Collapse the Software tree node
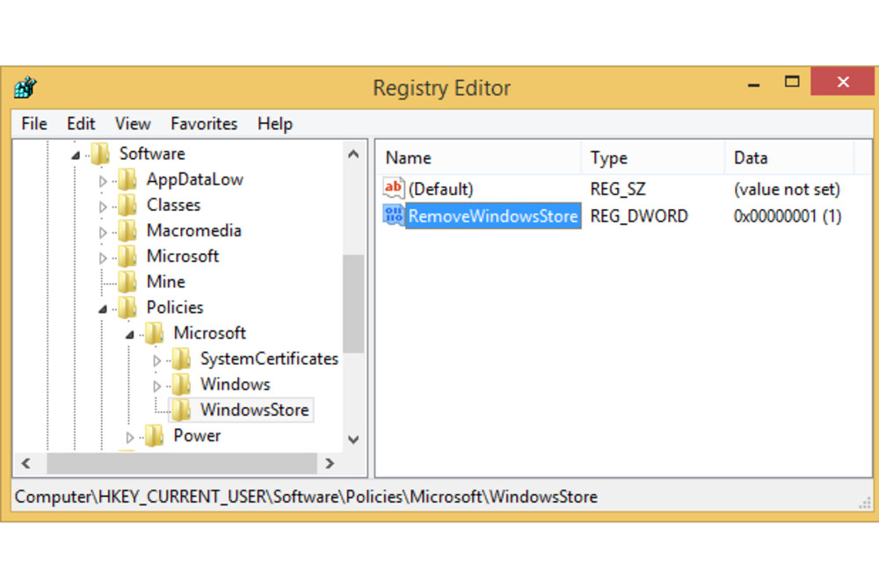The height and width of the screenshot is (588, 879). coord(76,156)
